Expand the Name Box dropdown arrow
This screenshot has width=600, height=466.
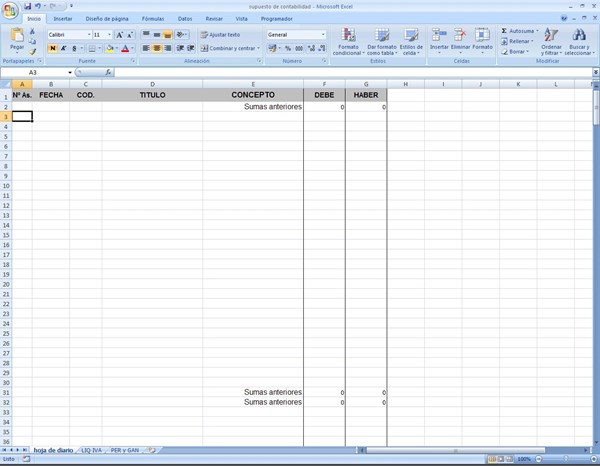tap(70, 72)
